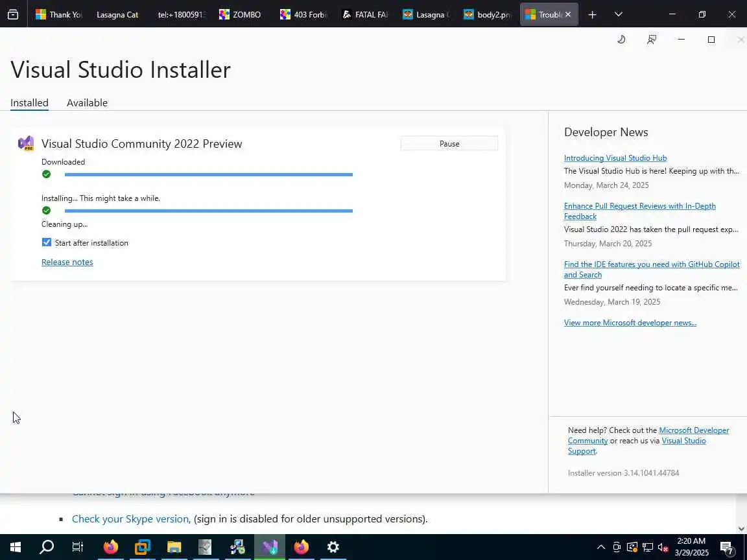Open Introducing Visual Studio Hub article
This screenshot has height=560, width=747.
tap(615, 157)
